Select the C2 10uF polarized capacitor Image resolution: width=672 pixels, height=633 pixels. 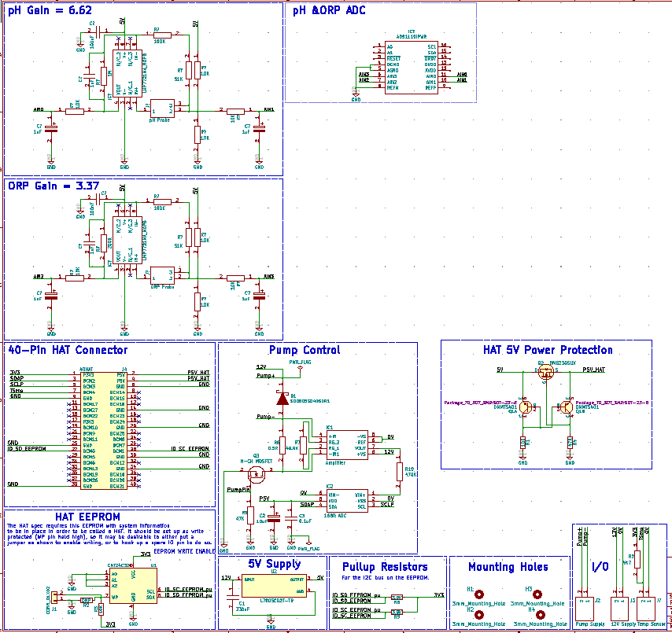[273, 517]
